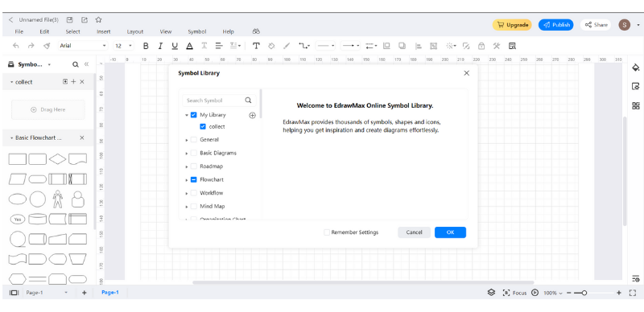Open the tools wrench icon
Image resolution: width=644 pixels, height=312 pixels.
pos(497,46)
